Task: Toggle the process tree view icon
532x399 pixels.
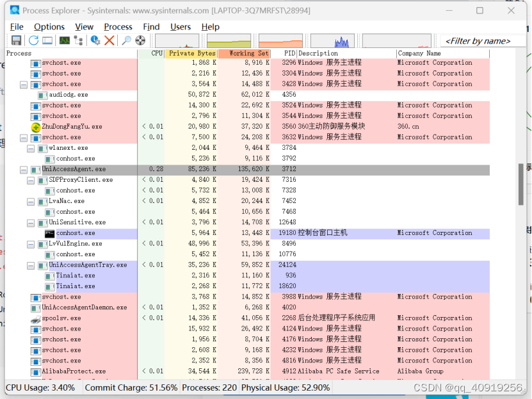Action: pyautogui.click(x=78, y=40)
